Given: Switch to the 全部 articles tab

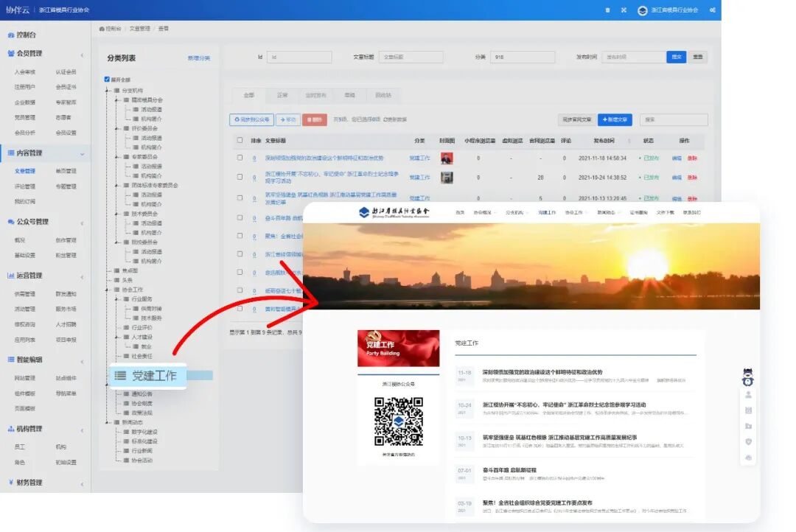Looking at the screenshot, I should [249, 96].
